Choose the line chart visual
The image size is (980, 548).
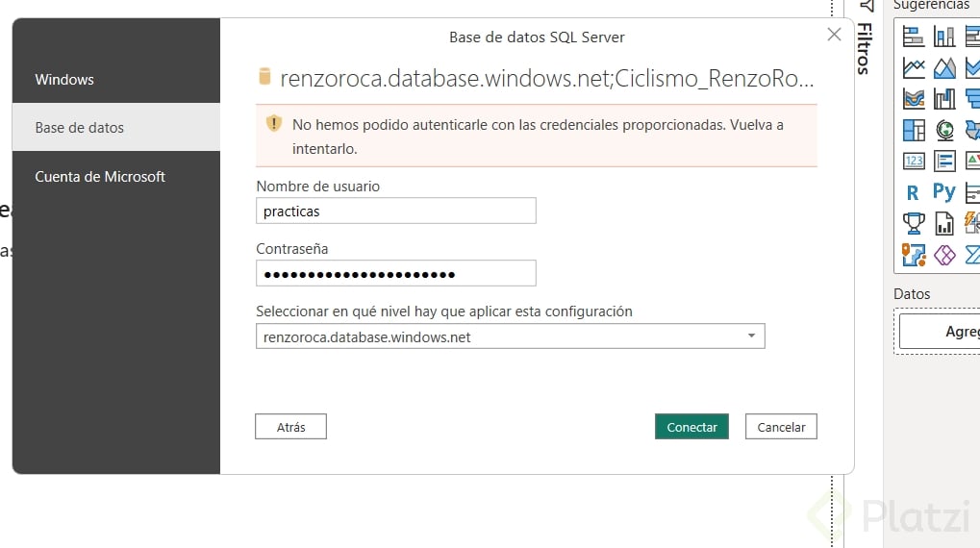click(913, 68)
